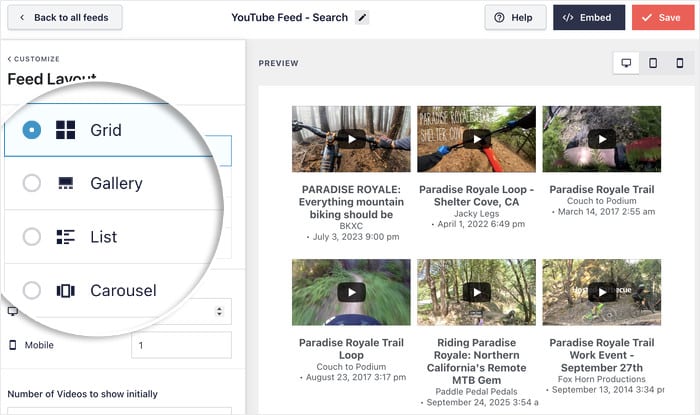Select the Grid radio button
Viewport: 700px width, 415px height.
pos(32,129)
